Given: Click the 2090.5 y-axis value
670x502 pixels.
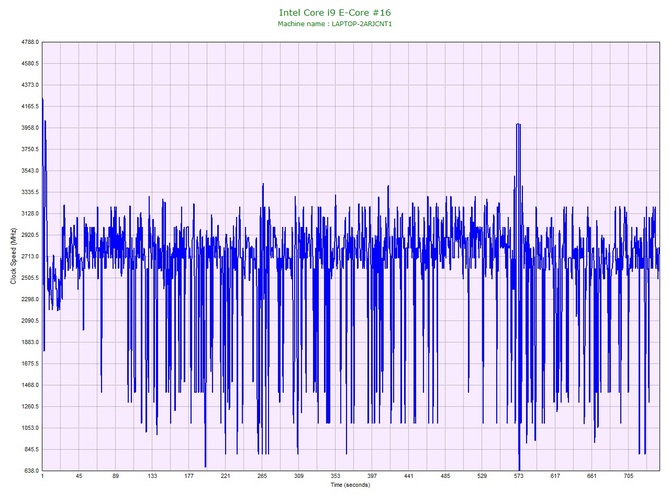Looking at the screenshot, I should (29, 320).
